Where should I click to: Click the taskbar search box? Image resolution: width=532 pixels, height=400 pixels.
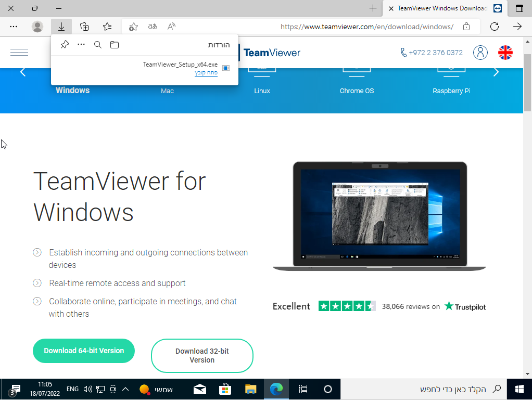(423, 389)
